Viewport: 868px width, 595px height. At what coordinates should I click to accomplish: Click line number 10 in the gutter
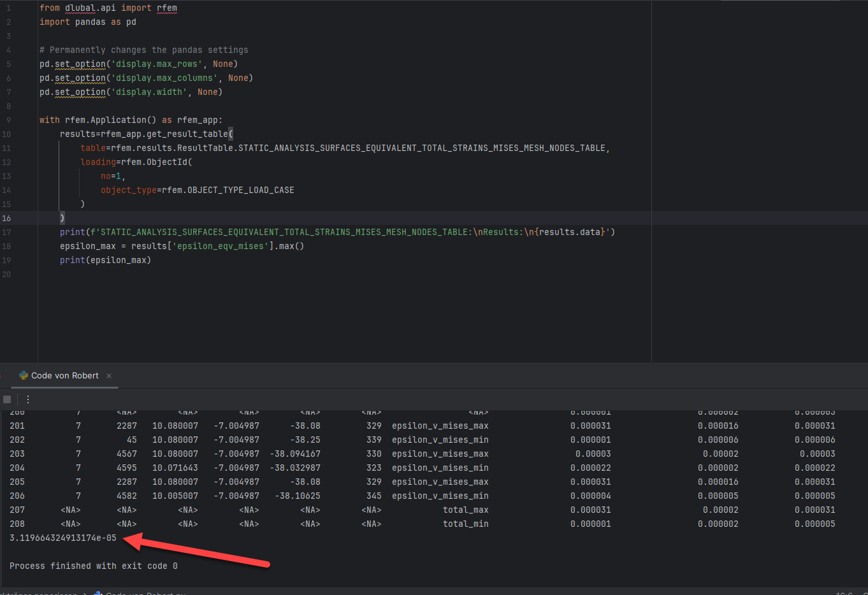6,134
